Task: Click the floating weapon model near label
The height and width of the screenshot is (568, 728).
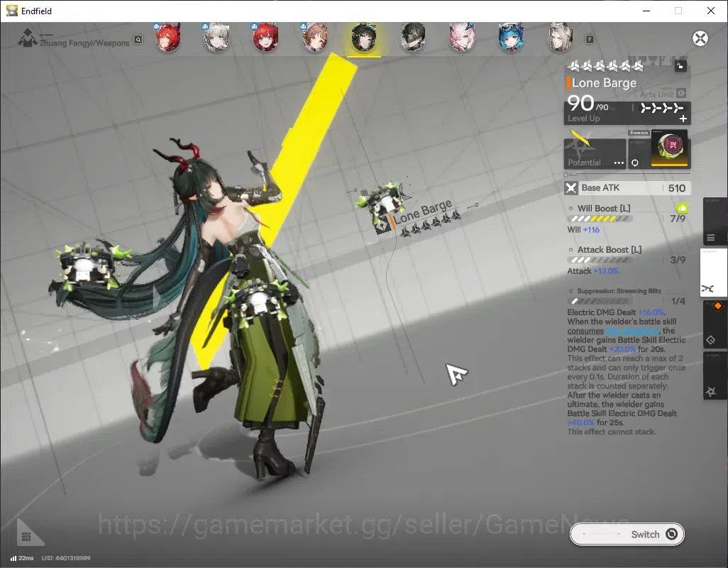Action: click(x=382, y=201)
